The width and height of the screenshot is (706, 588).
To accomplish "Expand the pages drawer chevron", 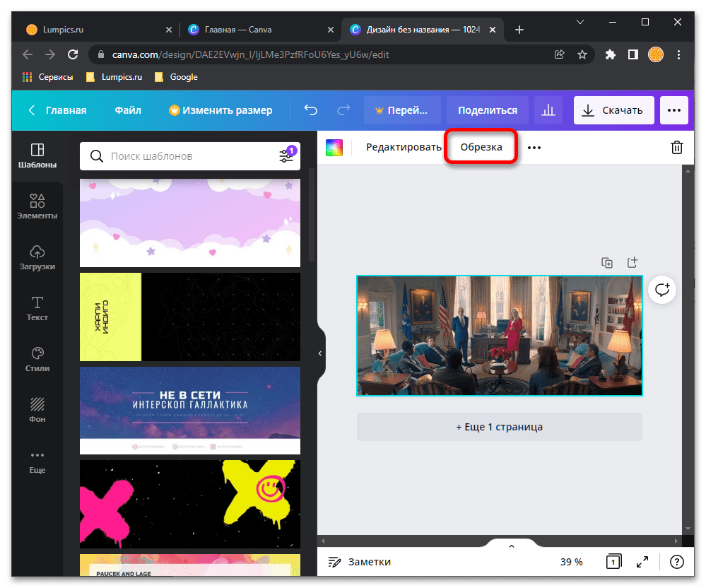I will (x=512, y=546).
